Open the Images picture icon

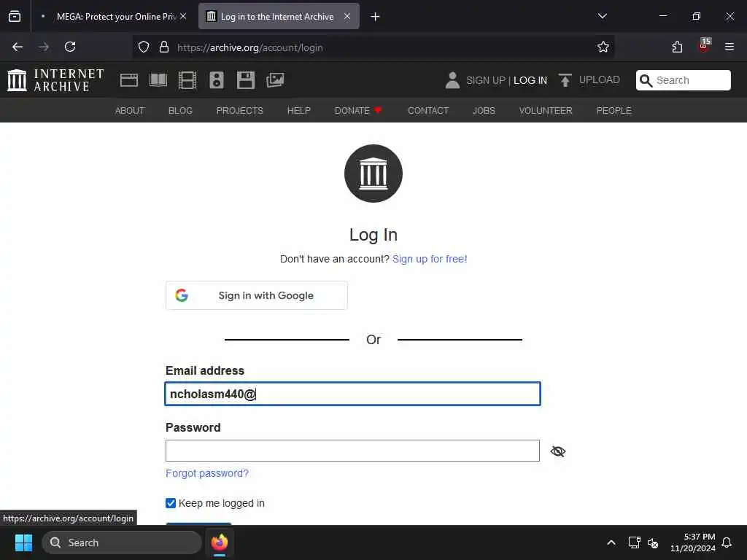(x=275, y=80)
